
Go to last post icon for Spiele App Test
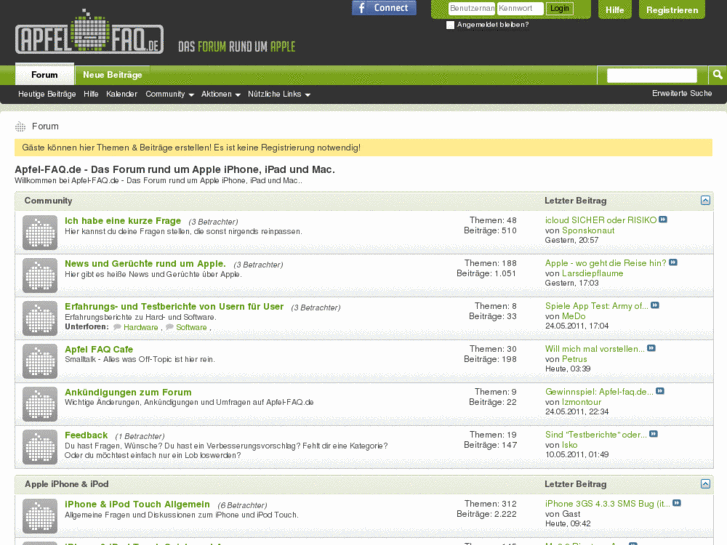[655, 305]
